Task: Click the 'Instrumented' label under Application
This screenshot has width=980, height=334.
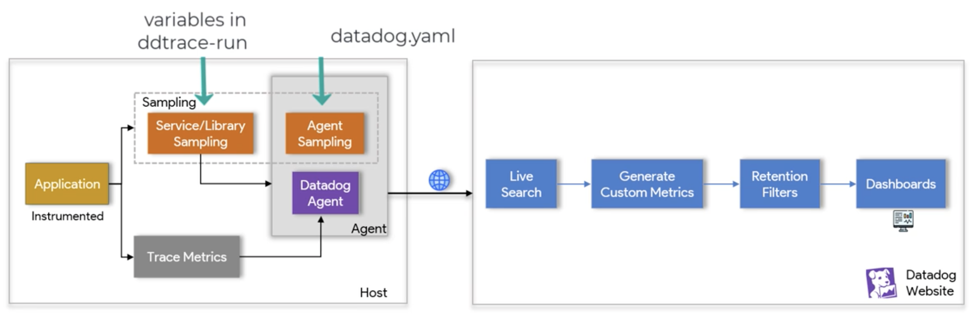Action: 67,216
